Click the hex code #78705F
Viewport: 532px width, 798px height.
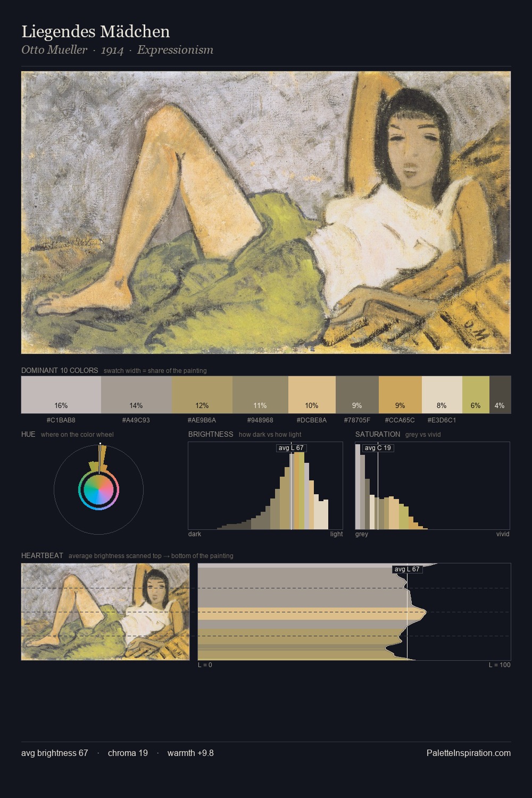pos(357,420)
